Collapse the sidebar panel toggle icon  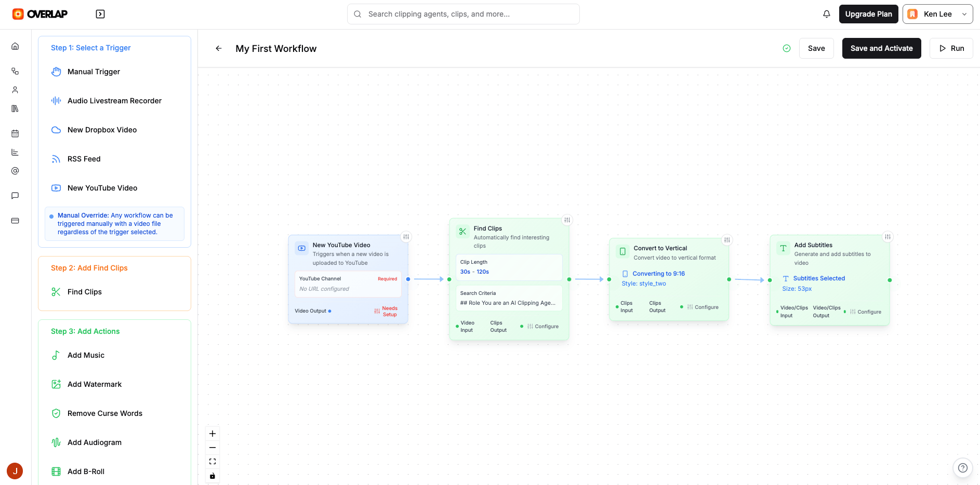click(x=100, y=14)
